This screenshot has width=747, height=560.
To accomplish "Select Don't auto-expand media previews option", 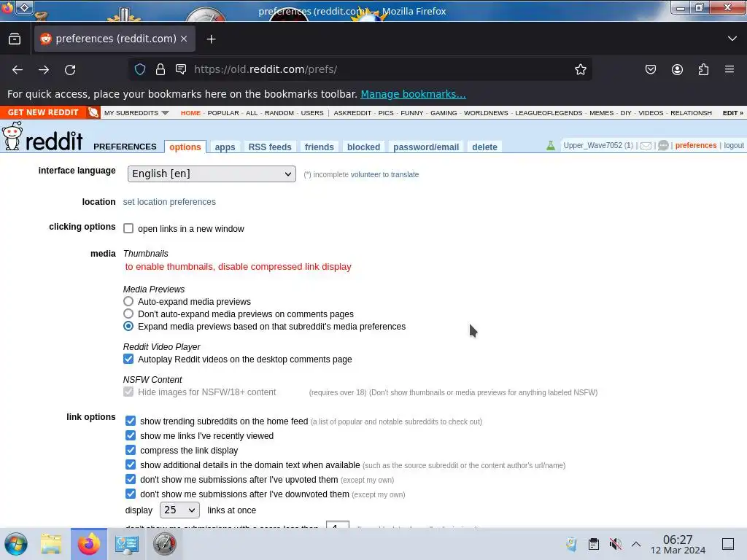I will [128, 314].
